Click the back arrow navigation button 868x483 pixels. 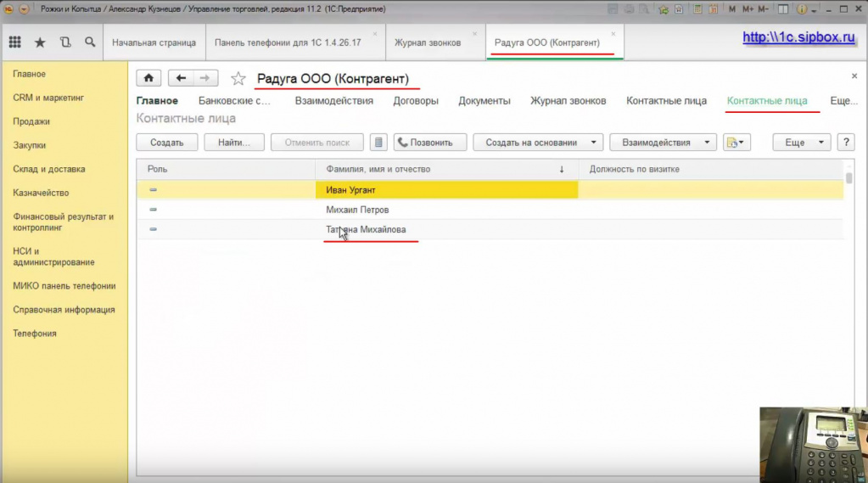181,78
